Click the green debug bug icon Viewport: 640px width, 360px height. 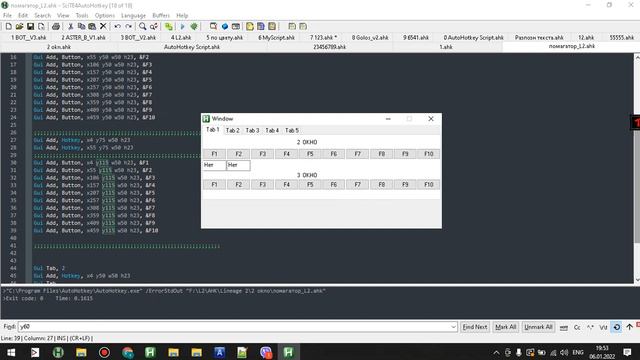194,27
